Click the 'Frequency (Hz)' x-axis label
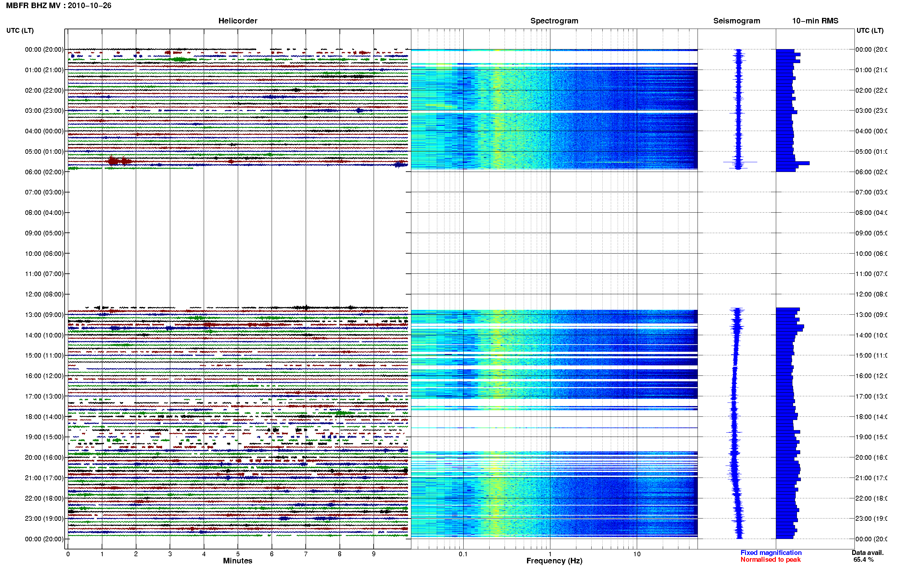Viewport: 924px width, 578px height. (x=554, y=561)
